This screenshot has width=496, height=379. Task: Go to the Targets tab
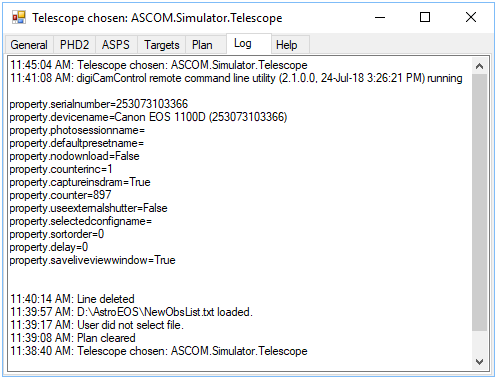pyautogui.click(x=162, y=45)
